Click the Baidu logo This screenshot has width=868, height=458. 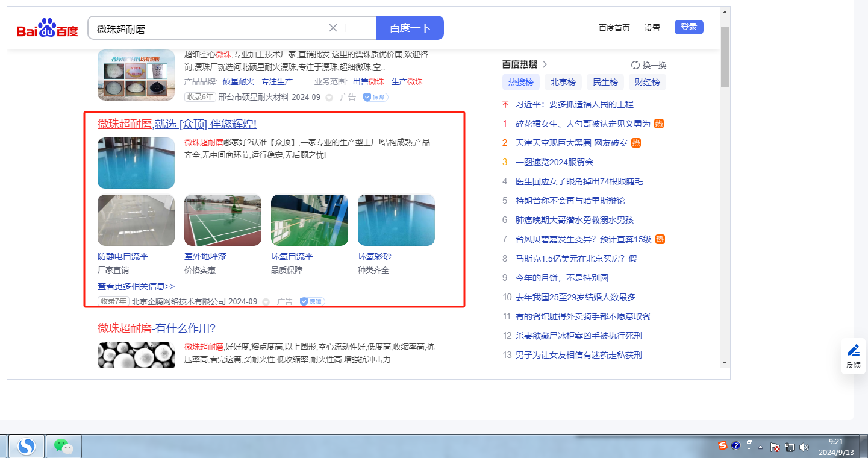[x=47, y=28]
